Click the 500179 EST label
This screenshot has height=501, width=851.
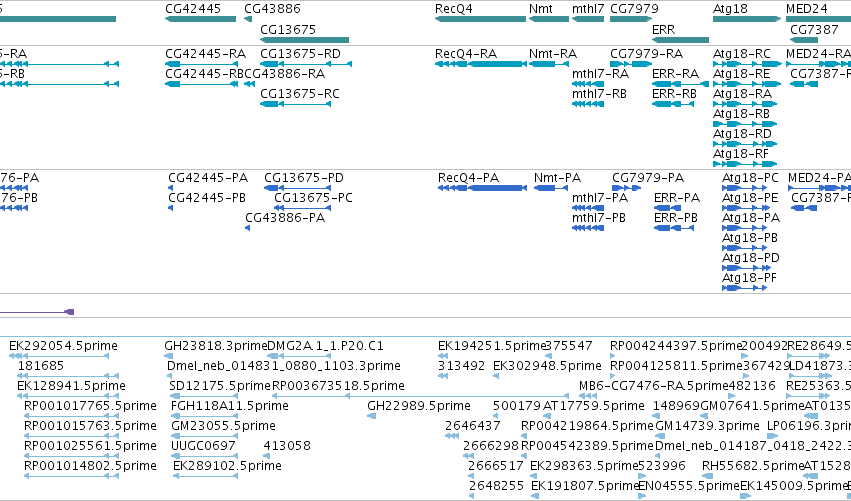[517, 406]
